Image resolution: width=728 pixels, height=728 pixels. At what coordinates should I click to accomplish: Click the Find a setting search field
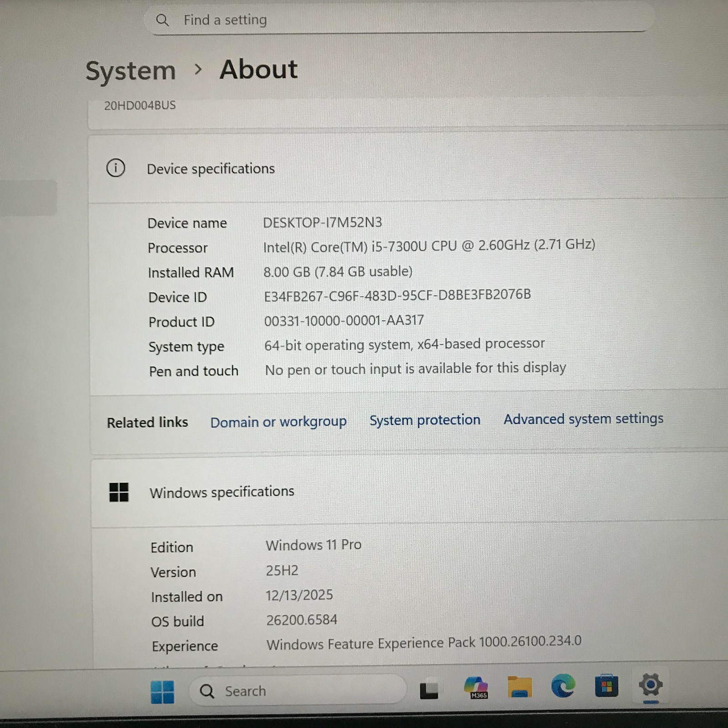tap(399, 20)
